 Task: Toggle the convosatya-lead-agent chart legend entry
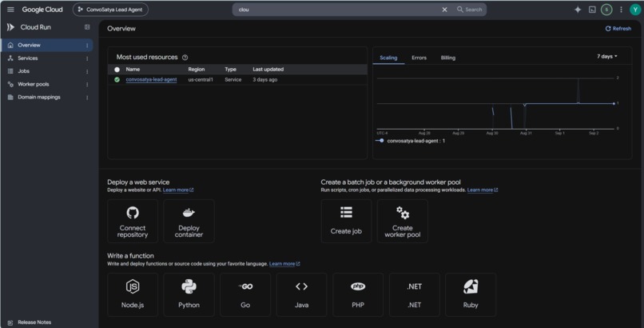(411, 141)
